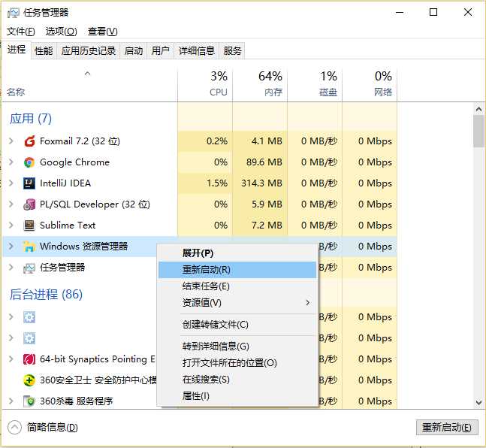486x448 pixels.
Task: Choose 创建转储文件(C) in context menu
Action: click(x=237, y=325)
